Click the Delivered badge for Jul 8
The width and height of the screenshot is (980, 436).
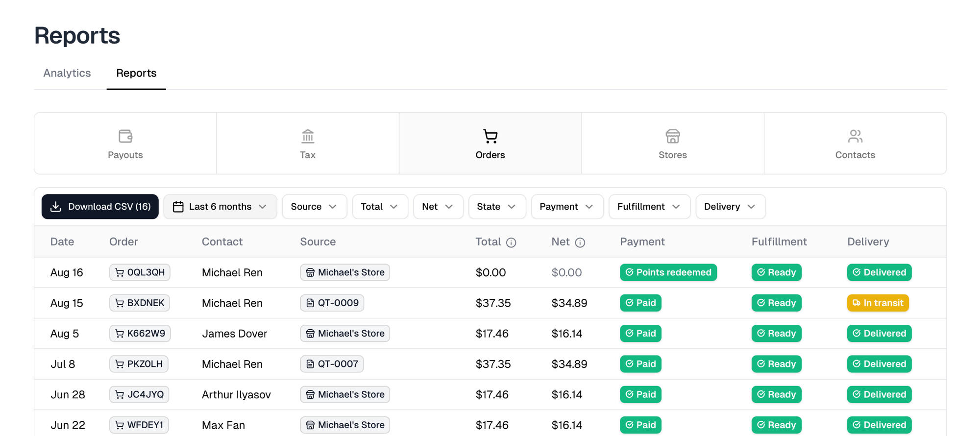click(x=880, y=364)
